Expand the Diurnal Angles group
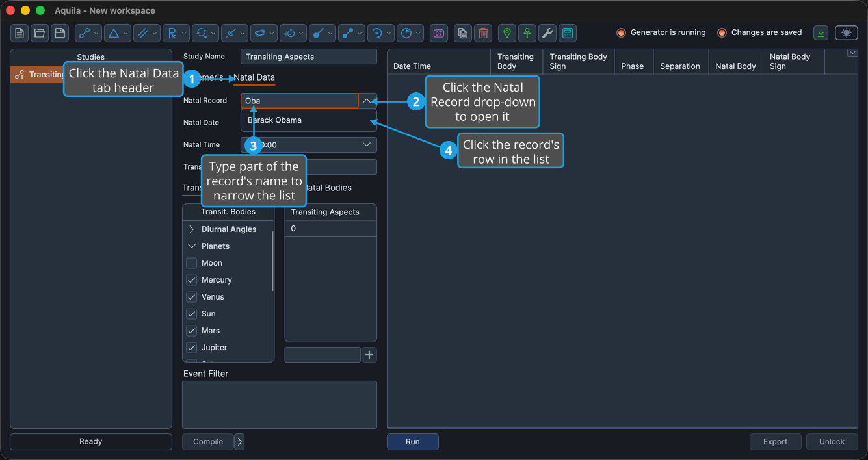This screenshot has width=868, height=460. (191, 229)
